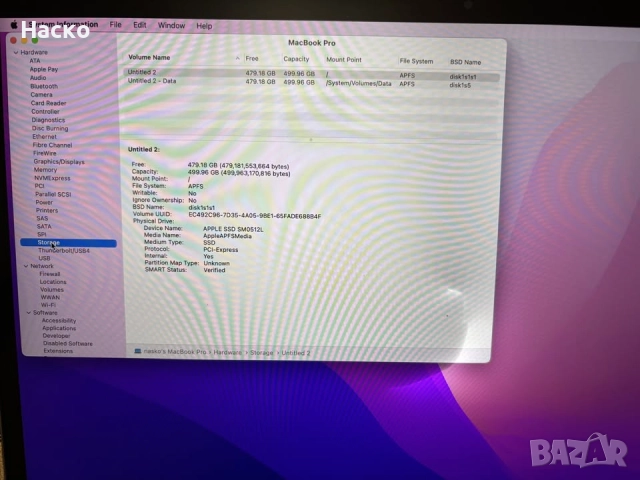640x480 pixels.
Task: Open the File menu
Action: (x=116, y=25)
